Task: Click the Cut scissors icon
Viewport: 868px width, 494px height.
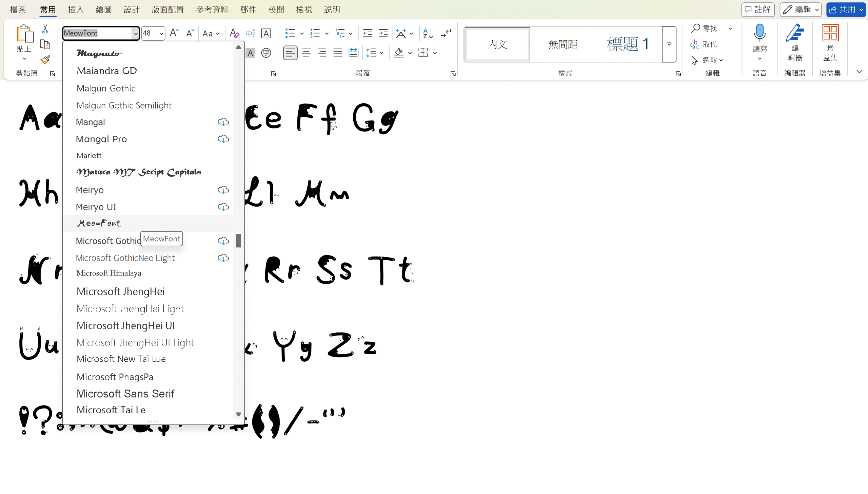Action: [x=45, y=29]
